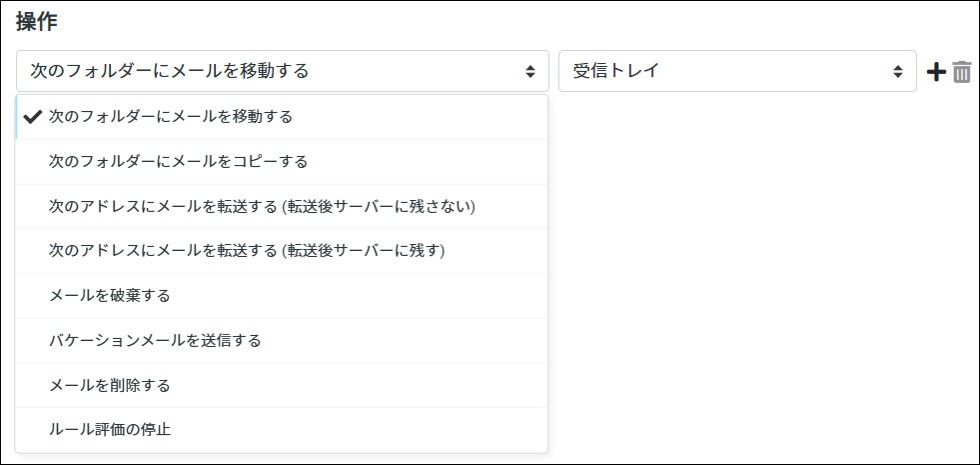Pick バケーションメールを送信する option
Viewport: 980px width, 465px height.
pos(155,340)
